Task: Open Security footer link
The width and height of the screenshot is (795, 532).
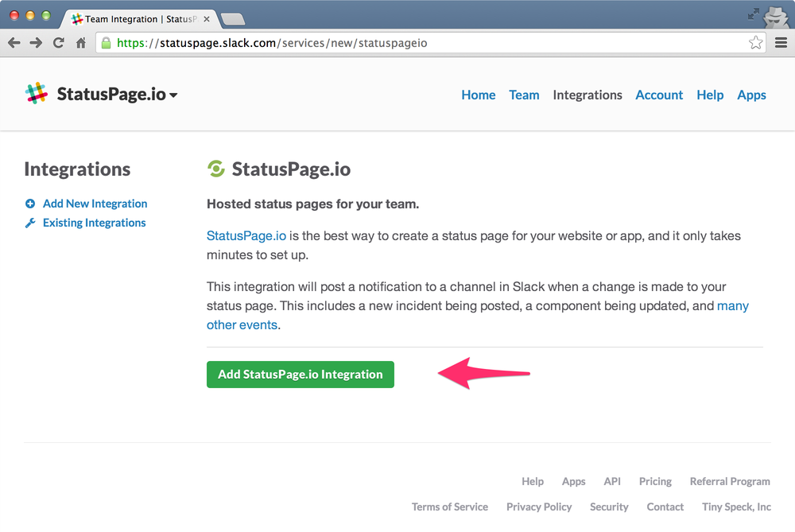Action: click(x=609, y=507)
